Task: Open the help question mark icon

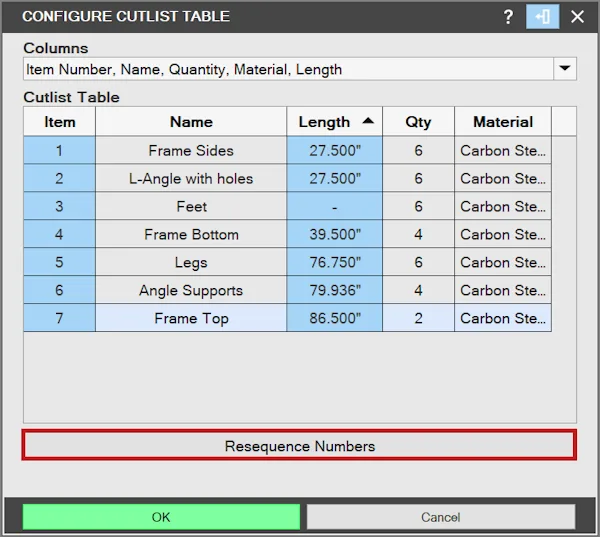Action: tap(508, 17)
